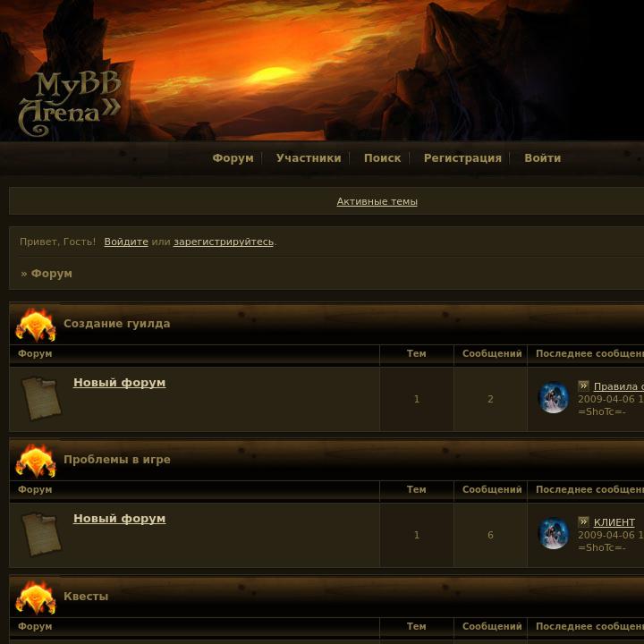Click the зарегистрируйтесь link
The image size is (644, 644).
coord(224,241)
